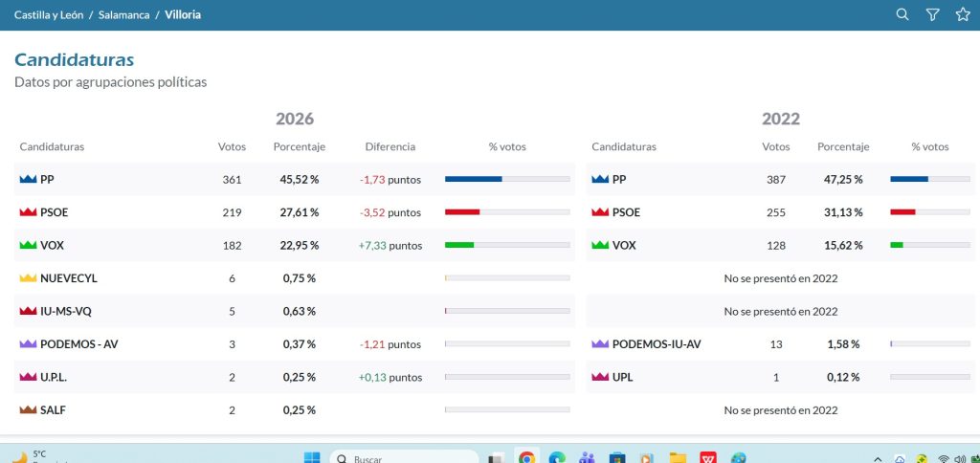980x463 pixels.
Task: Click the Diferencia column header
Action: pos(390,146)
